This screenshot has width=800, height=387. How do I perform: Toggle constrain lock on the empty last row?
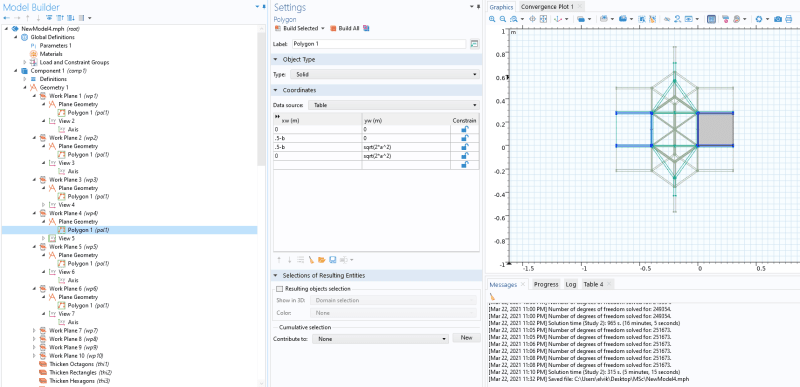[x=464, y=164]
